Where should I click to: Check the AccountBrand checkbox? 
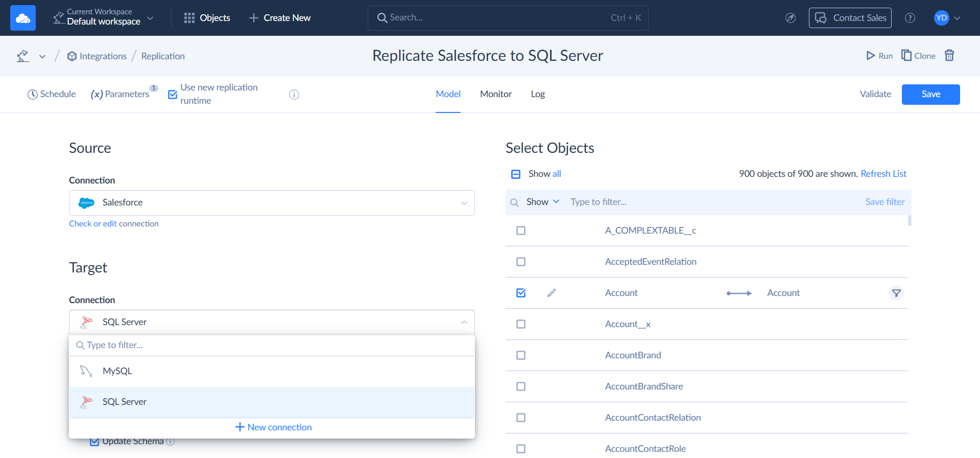[x=521, y=355]
